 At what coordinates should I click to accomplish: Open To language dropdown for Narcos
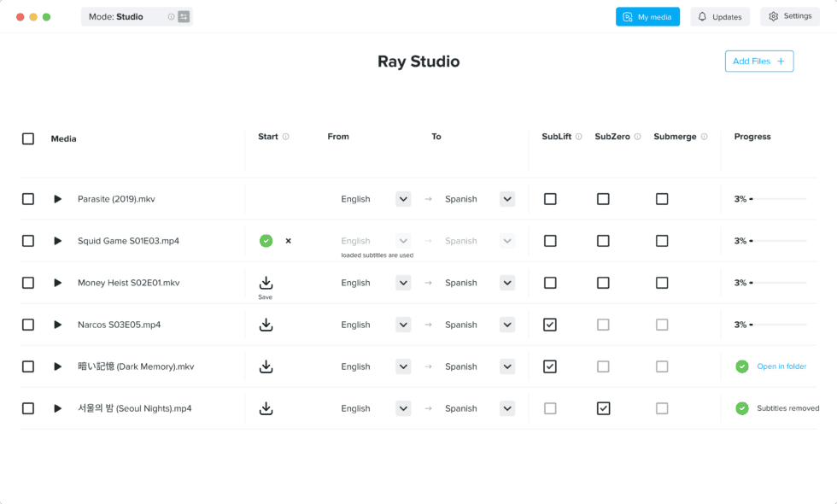[x=507, y=325]
